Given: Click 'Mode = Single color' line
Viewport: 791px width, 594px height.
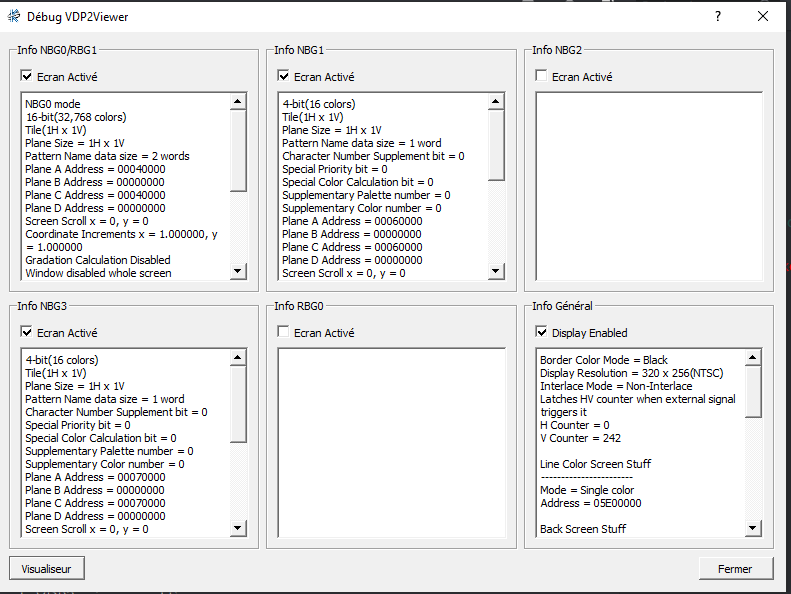Looking at the screenshot, I should click(587, 490).
